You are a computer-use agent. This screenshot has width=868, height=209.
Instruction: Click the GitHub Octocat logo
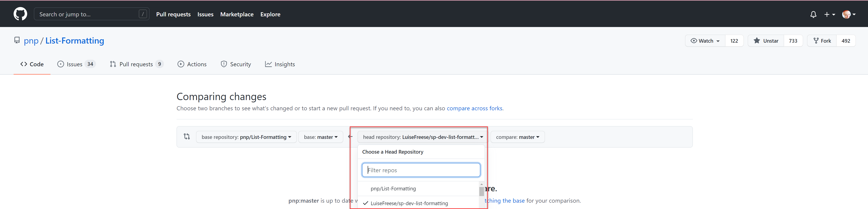[20, 14]
